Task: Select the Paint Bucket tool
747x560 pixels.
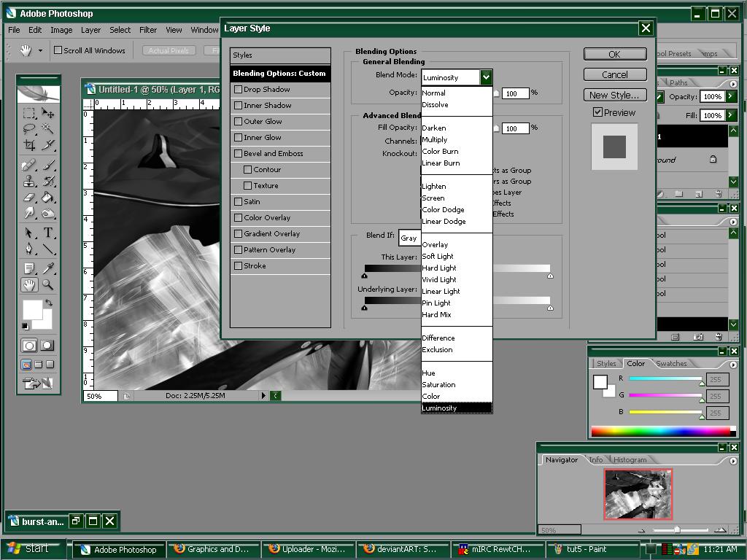Action: pyautogui.click(x=47, y=197)
